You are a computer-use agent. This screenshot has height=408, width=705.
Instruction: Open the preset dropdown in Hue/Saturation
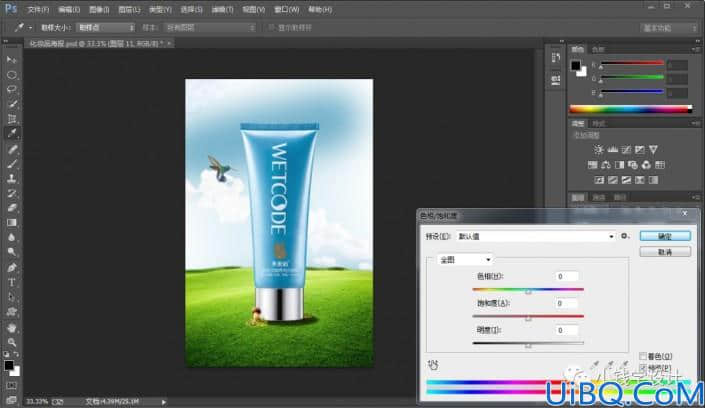pos(535,236)
